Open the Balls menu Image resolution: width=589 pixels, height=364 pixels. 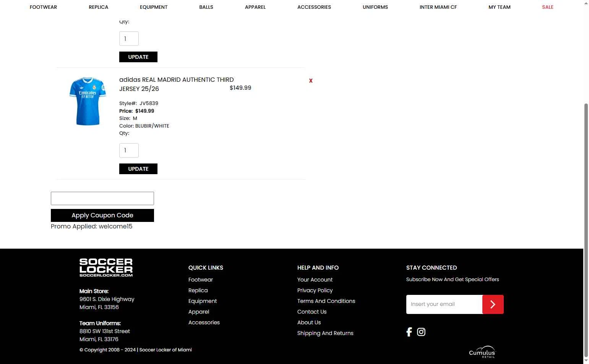click(206, 7)
